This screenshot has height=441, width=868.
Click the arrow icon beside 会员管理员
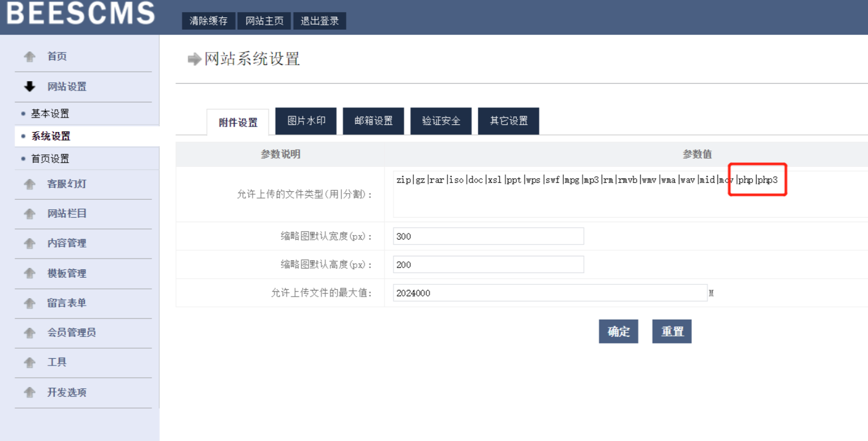(30, 332)
